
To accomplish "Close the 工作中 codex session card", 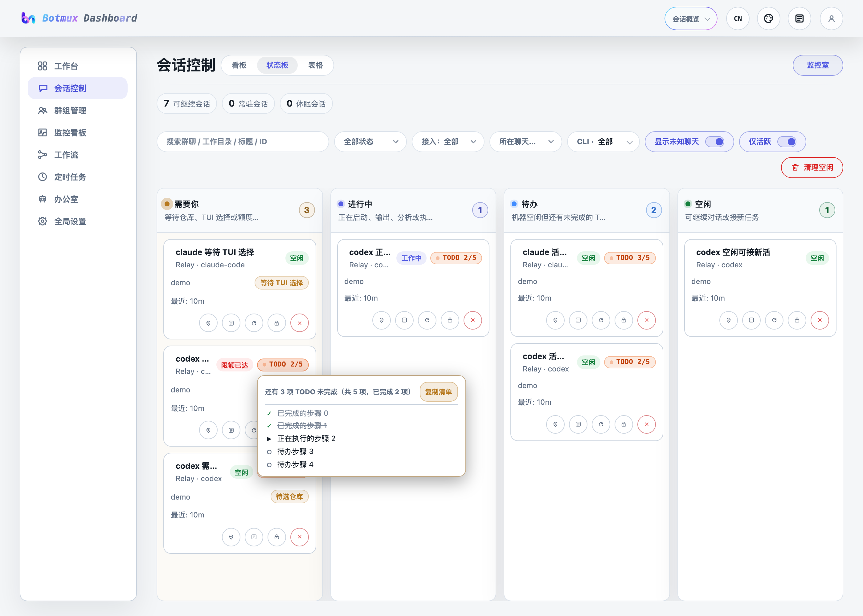I will (472, 320).
